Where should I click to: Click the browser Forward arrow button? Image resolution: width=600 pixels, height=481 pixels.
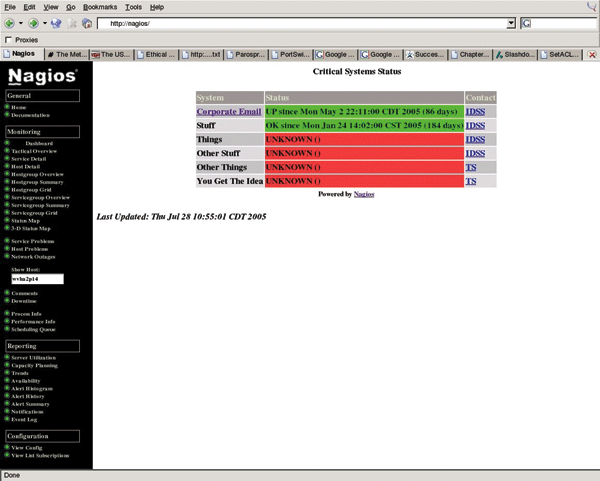pos(31,22)
